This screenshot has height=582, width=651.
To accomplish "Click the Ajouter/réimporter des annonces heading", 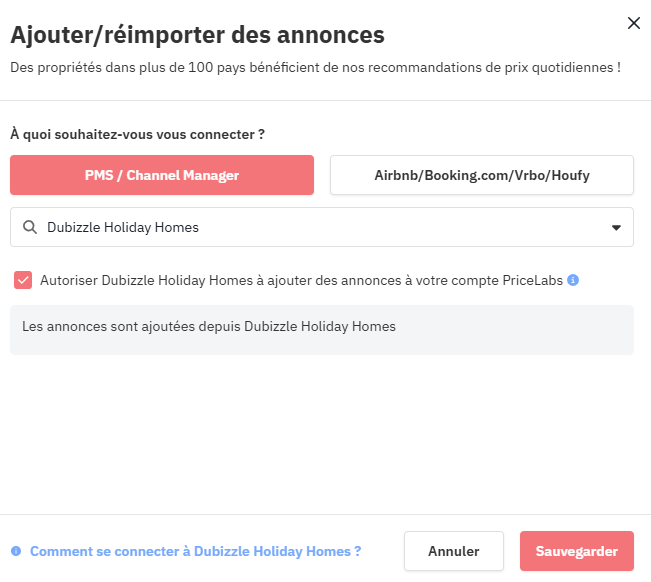I will [x=198, y=35].
